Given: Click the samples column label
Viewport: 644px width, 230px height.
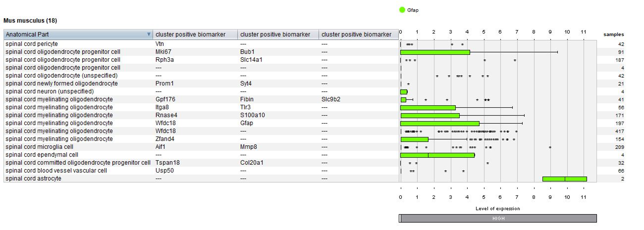Looking at the screenshot, I should [x=613, y=34].
